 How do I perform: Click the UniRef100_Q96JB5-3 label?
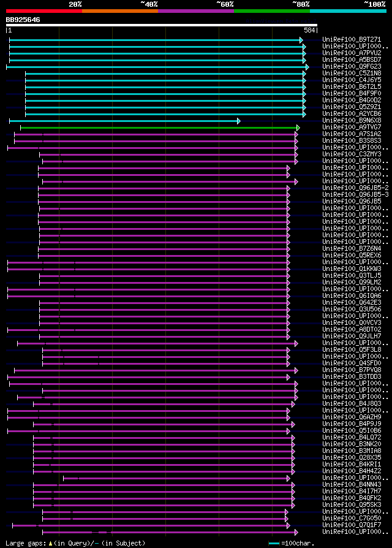355,195
